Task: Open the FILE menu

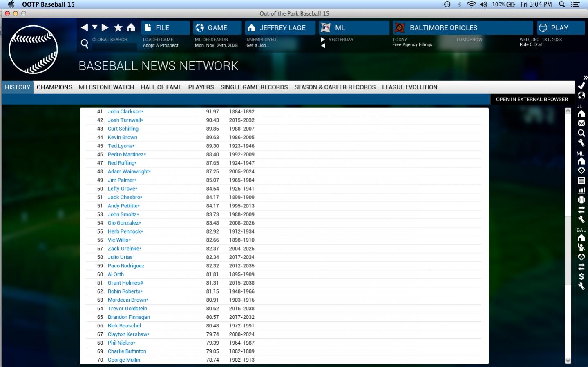Action: [x=165, y=28]
